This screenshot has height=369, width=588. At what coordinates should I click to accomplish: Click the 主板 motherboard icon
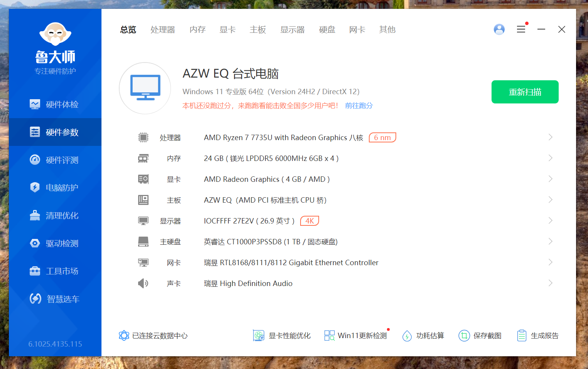(143, 200)
